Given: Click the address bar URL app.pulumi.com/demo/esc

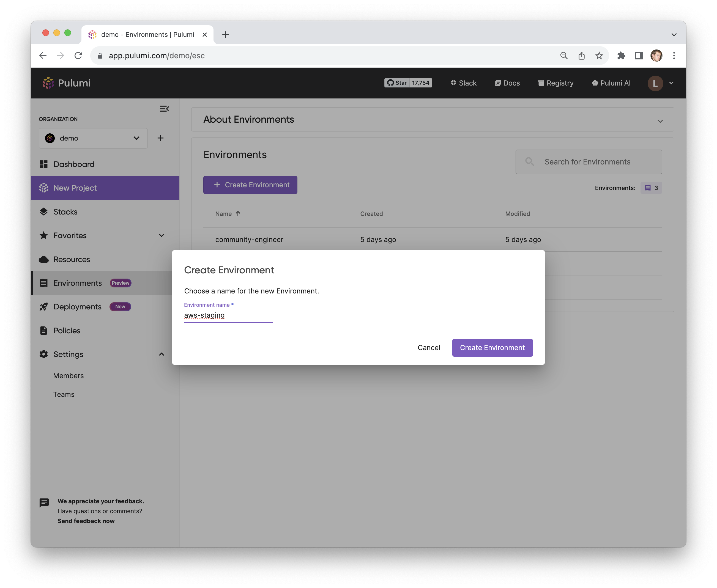Looking at the screenshot, I should [157, 56].
